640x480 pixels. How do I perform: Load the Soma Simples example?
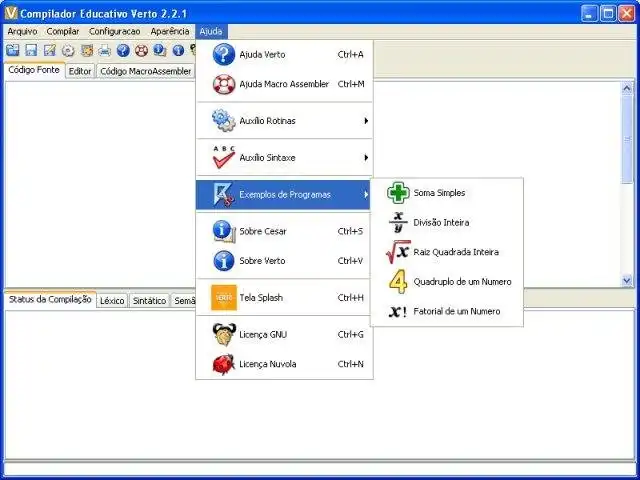pyautogui.click(x=447, y=193)
